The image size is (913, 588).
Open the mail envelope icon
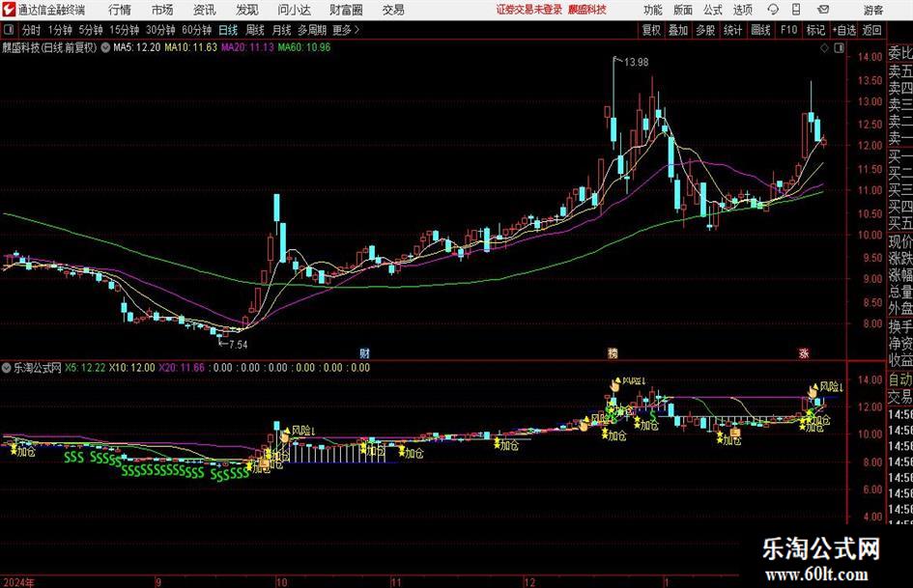823,10
